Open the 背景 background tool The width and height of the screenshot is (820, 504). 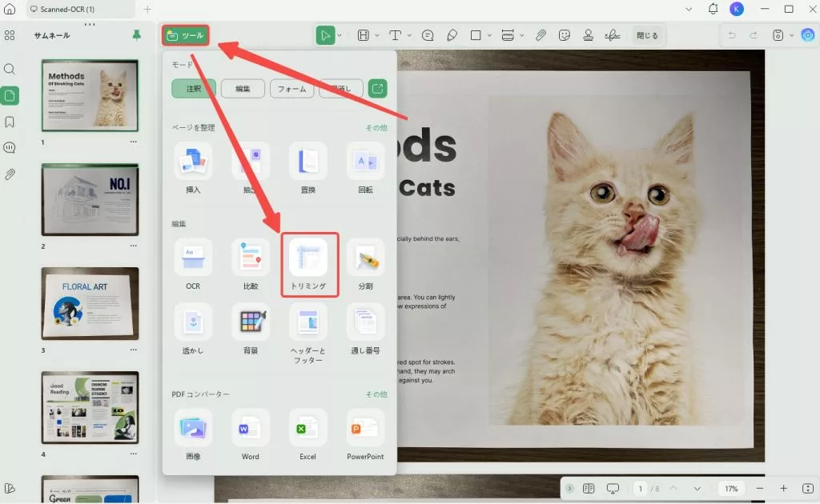[251, 329]
